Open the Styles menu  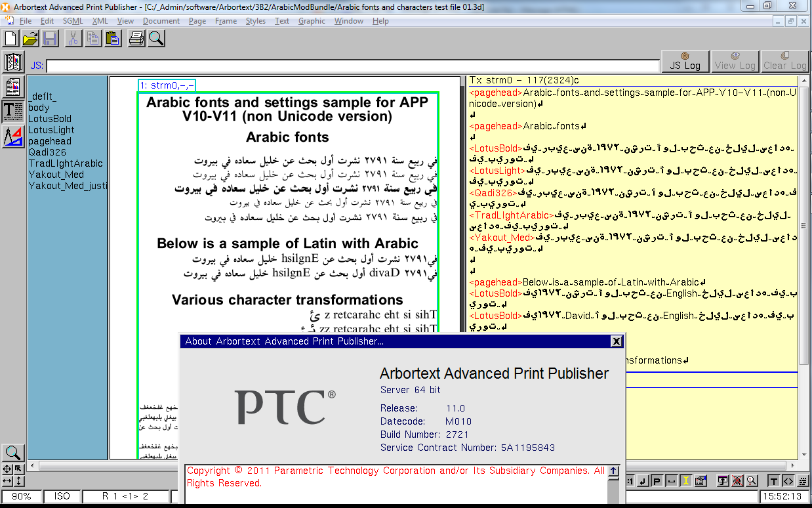click(256, 21)
